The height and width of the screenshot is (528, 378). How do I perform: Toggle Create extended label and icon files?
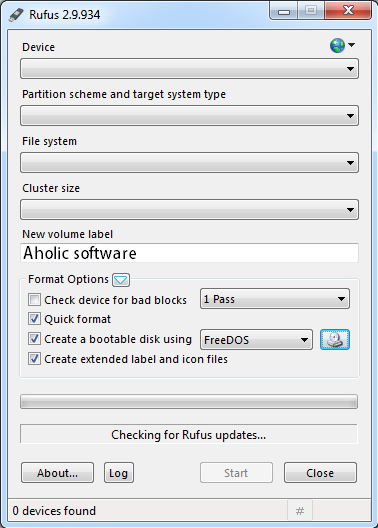tap(34, 359)
